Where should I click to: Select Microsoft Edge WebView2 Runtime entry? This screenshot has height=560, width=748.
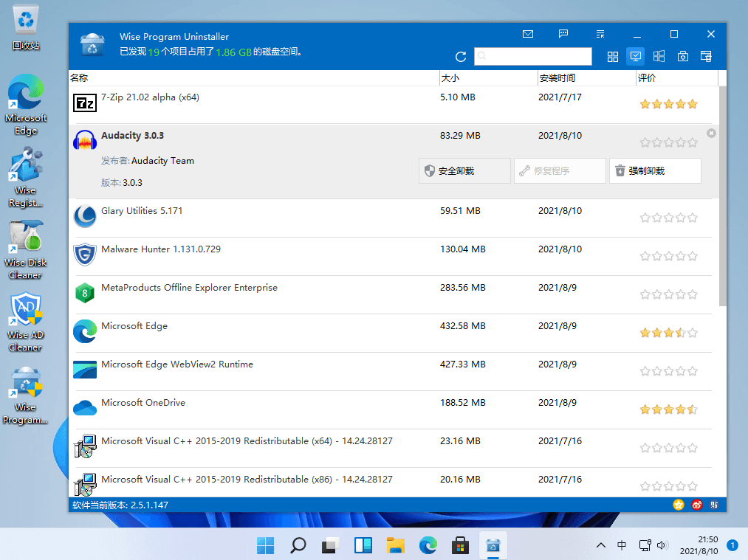coord(394,372)
